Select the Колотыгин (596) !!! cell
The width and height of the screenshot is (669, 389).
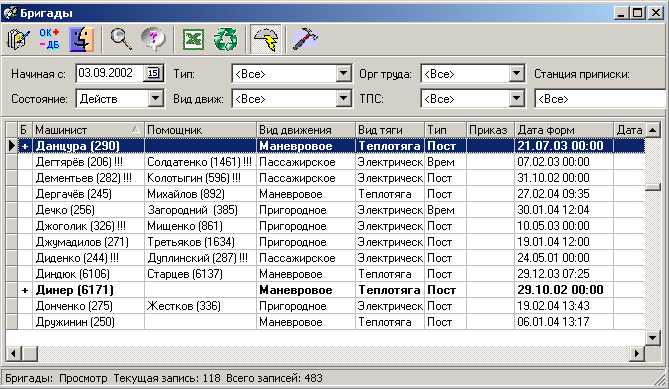pos(201,178)
